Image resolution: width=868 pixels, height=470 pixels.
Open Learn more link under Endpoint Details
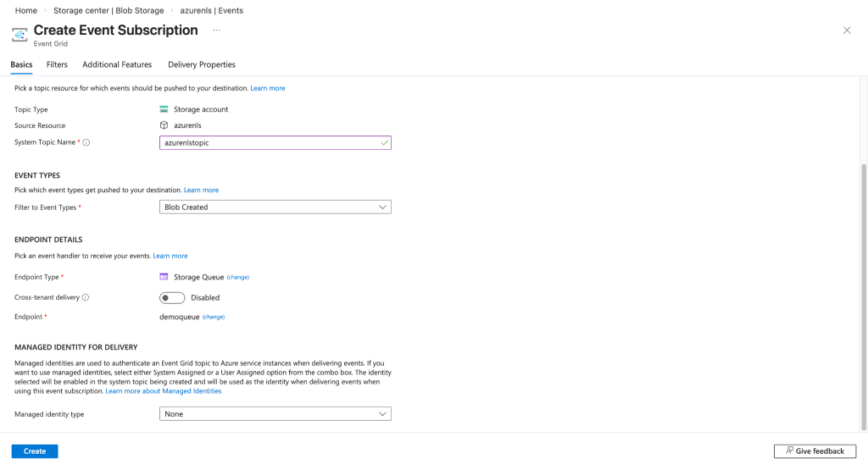click(x=170, y=256)
